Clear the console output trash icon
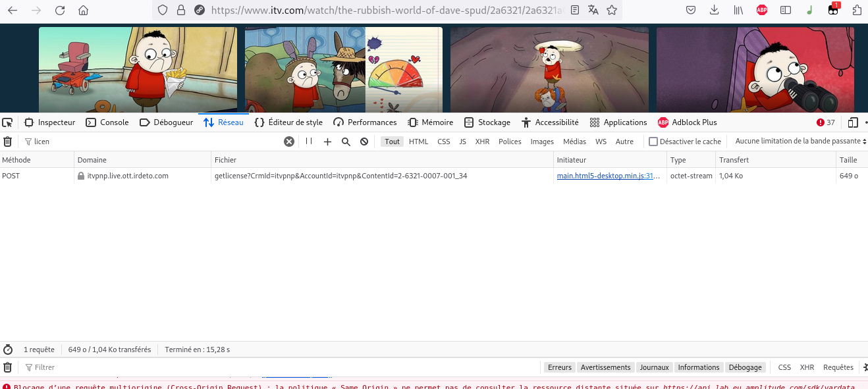The image size is (868, 389). click(x=7, y=367)
